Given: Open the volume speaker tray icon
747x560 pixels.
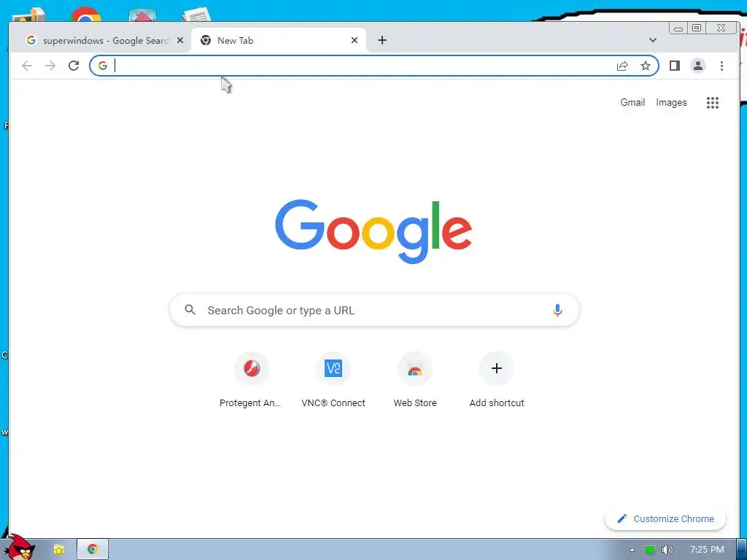Looking at the screenshot, I should (667, 550).
